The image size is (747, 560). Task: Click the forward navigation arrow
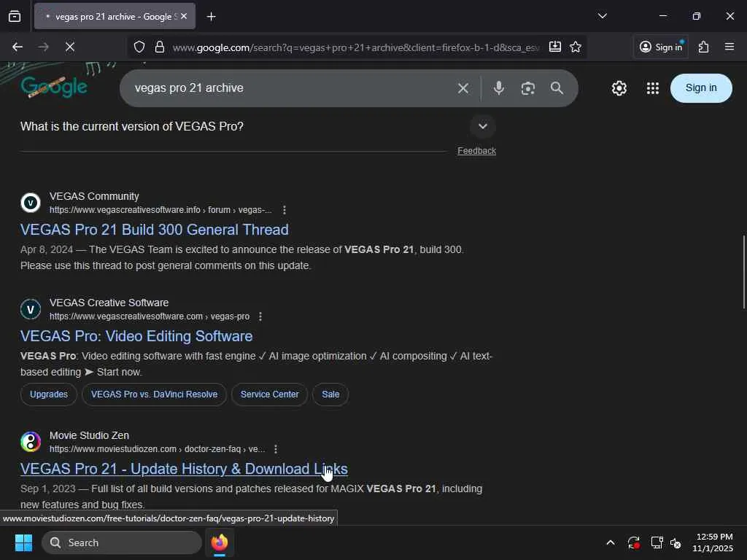point(43,47)
